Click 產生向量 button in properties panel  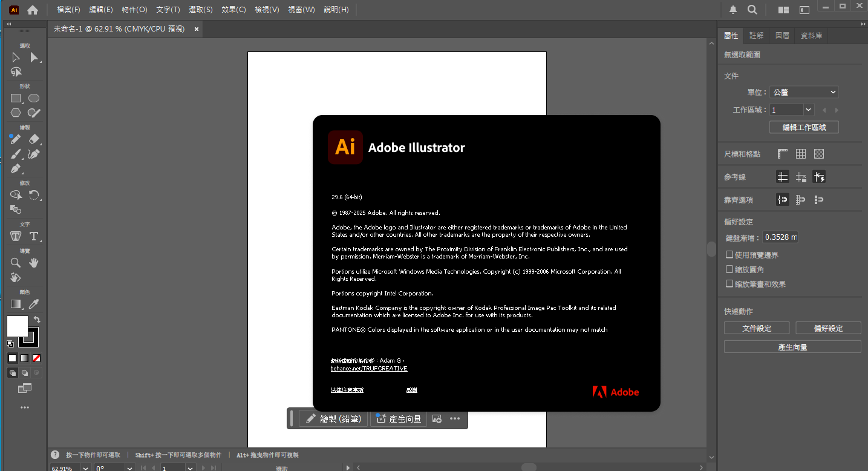(792, 347)
